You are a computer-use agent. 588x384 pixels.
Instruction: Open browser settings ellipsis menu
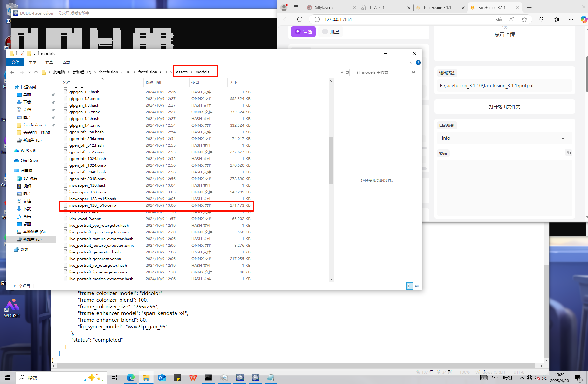click(x=571, y=19)
